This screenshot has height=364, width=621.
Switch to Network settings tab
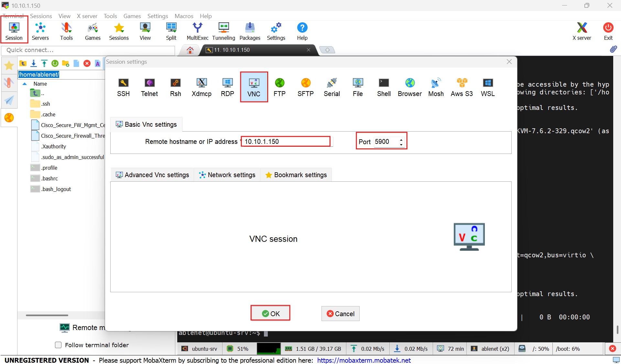[227, 175]
